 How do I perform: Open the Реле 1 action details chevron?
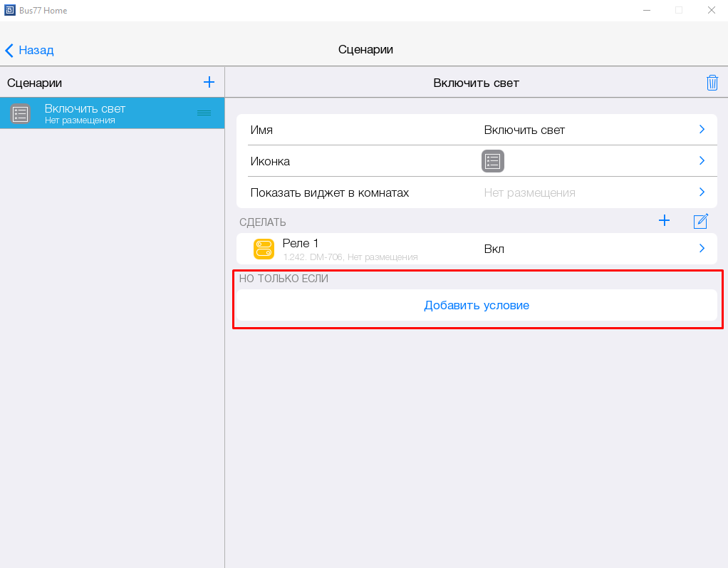[701, 249]
